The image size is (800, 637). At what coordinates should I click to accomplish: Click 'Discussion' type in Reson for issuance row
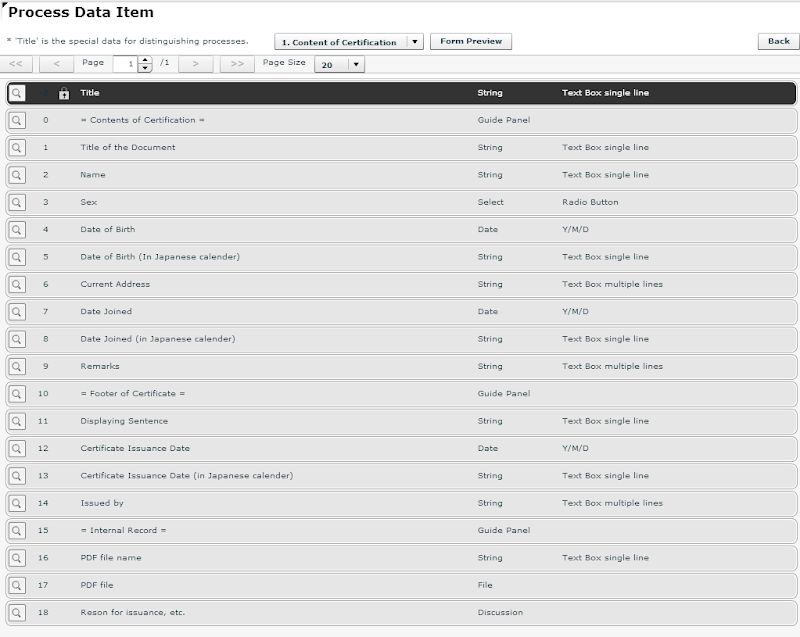[x=500, y=613]
